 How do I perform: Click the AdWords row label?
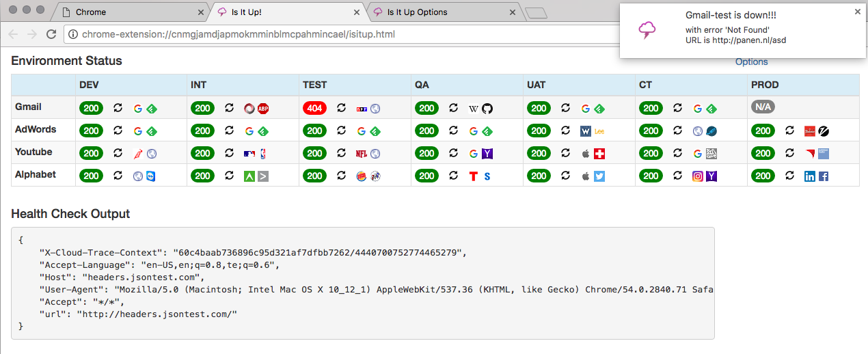coord(36,129)
